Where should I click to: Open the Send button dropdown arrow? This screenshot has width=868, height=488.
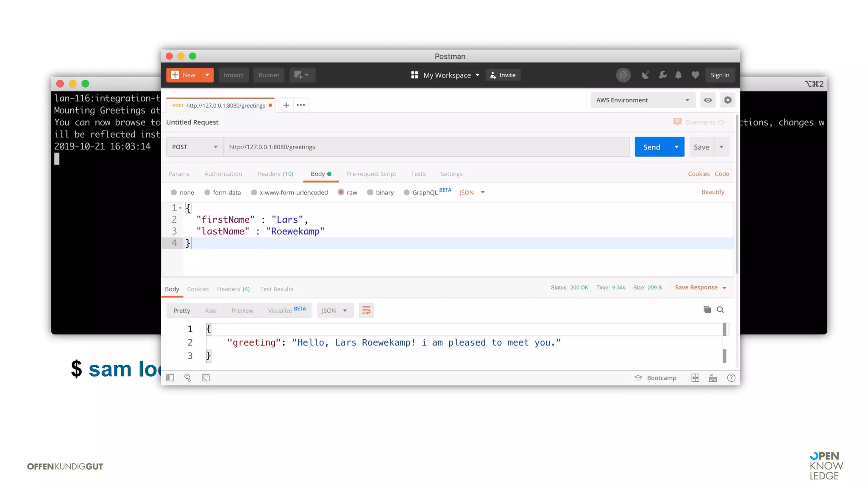[676, 147]
